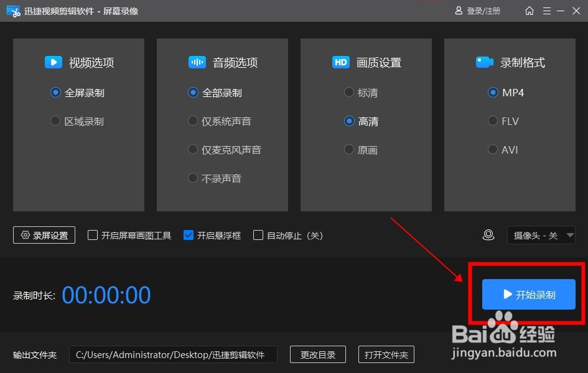Toggle 自动停止 (关) checkbox
Viewport: 588px width, 373px height.
[258, 235]
